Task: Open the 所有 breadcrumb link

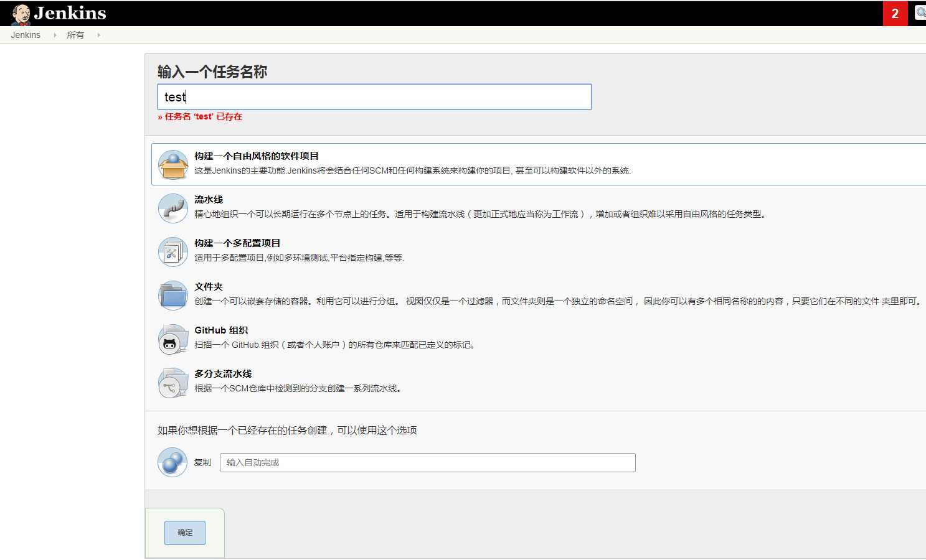Action: click(x=75, y=35)
